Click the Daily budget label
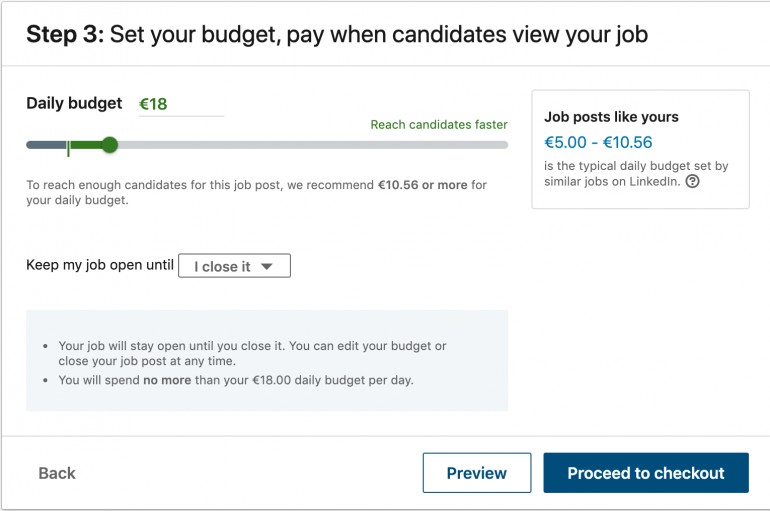The height and width of the screenshot is (511, 770). 74,103
